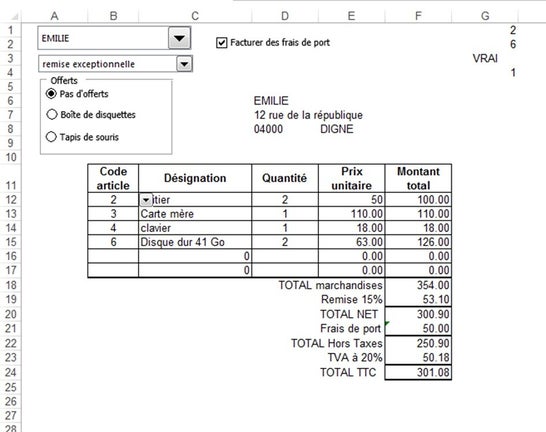Open the in-cell dropdown arrow in Désignation row 12
This screenshot has height=432, width=546.
(146, 200)
